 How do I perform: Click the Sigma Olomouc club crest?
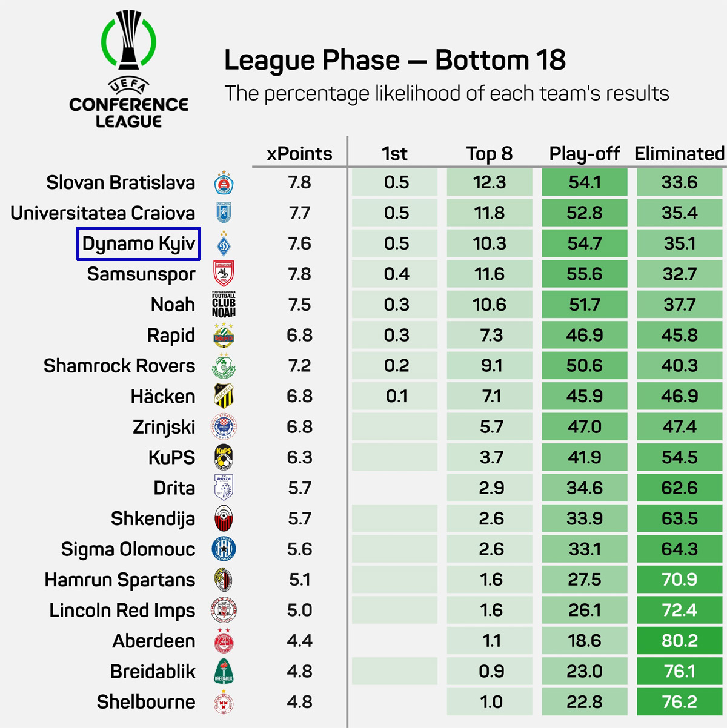pos(224,549)
